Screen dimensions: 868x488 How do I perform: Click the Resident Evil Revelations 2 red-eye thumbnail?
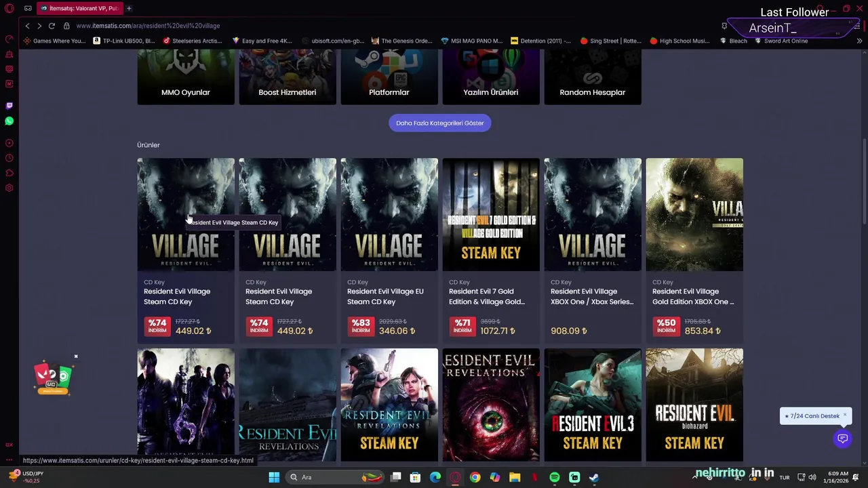click(491, 405)
